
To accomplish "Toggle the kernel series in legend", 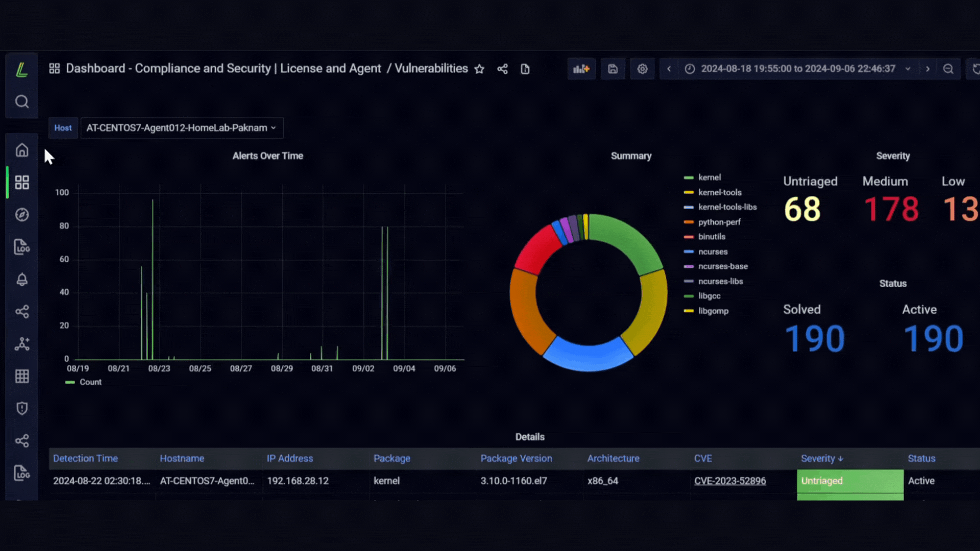I will tap(709, 178).
